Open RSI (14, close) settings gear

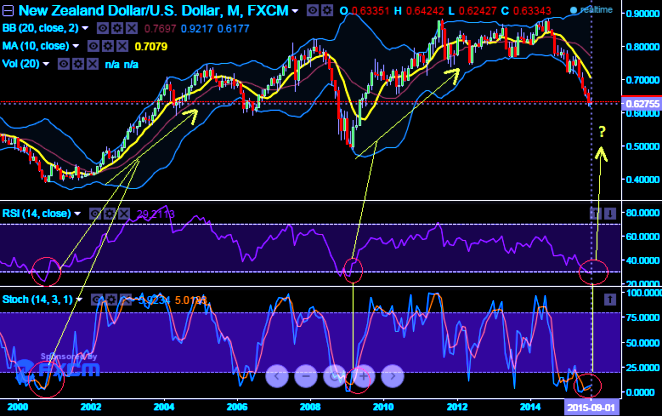109,214
